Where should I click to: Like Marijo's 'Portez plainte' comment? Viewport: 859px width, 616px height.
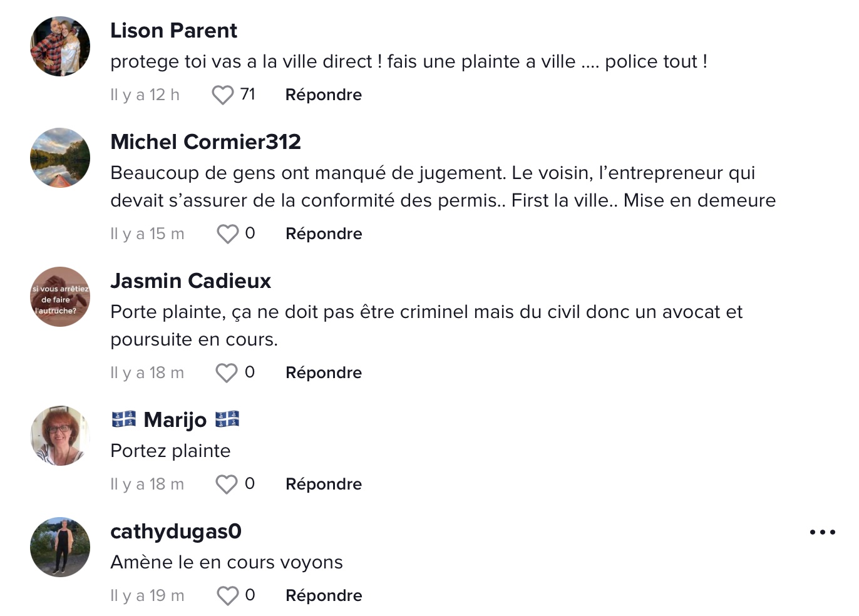coord(227,485)
